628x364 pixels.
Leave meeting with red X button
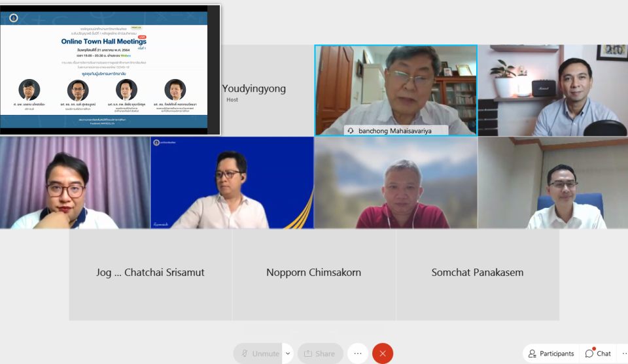tap(383, 354)
